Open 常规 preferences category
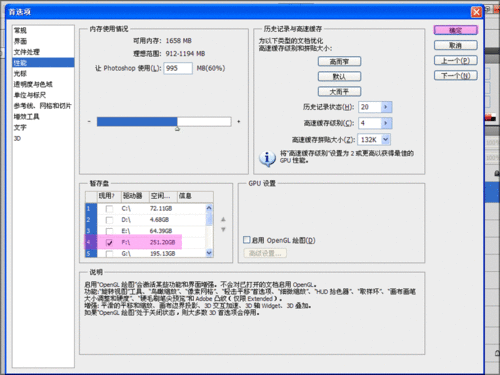This screenshot has height=375, width=500. [x=20, y=30]
